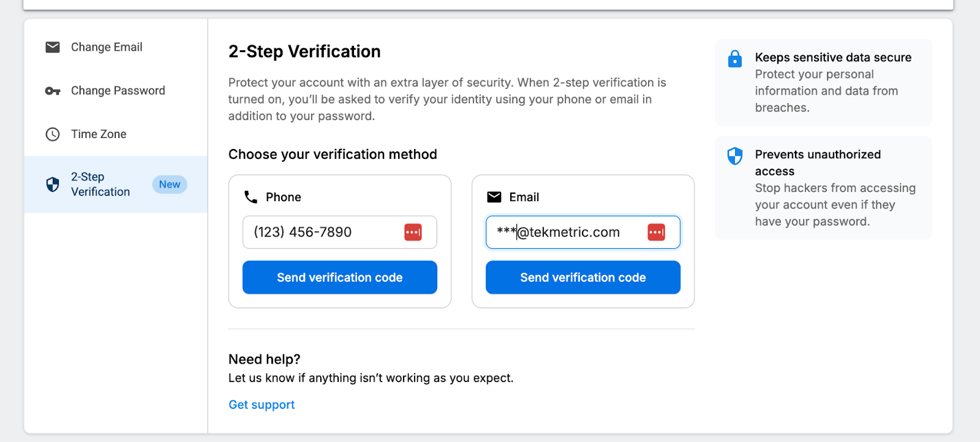Send verification code to phone
The width and height of the screenshot is (980, 442).
(x=339, y=277)
